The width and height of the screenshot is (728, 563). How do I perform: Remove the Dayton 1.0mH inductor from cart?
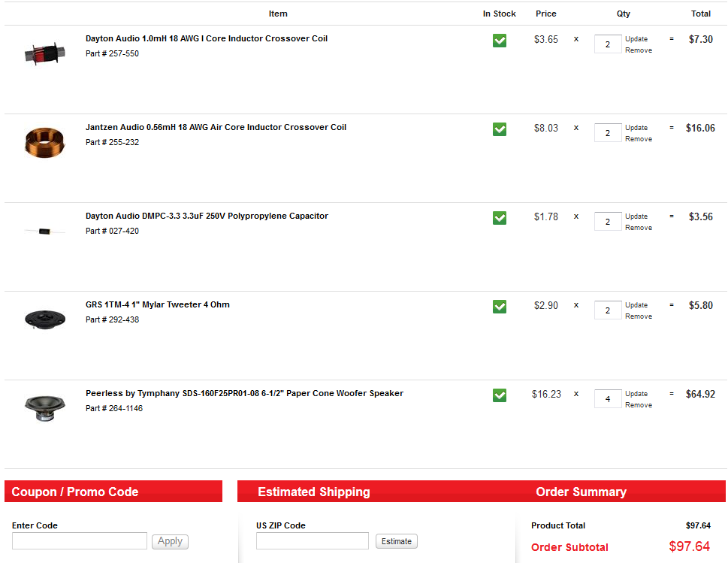pyautogui.click(x=639, y=50)
